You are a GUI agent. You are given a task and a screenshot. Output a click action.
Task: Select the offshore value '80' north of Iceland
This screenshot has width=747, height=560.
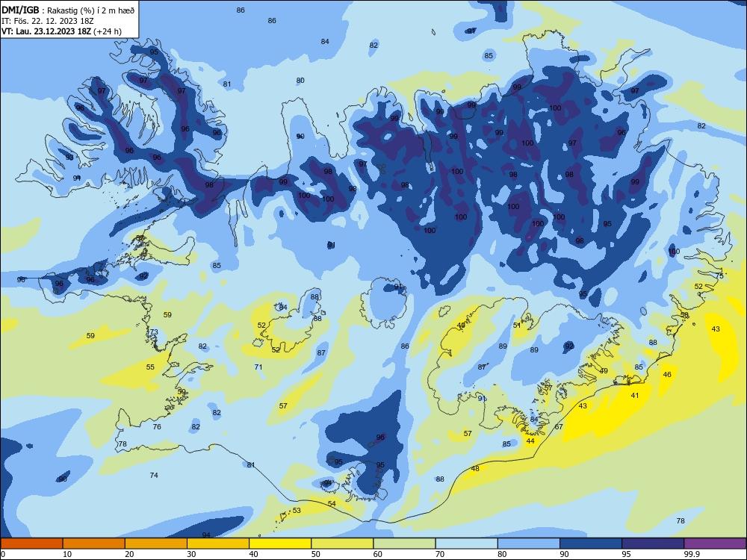(300, 80)
